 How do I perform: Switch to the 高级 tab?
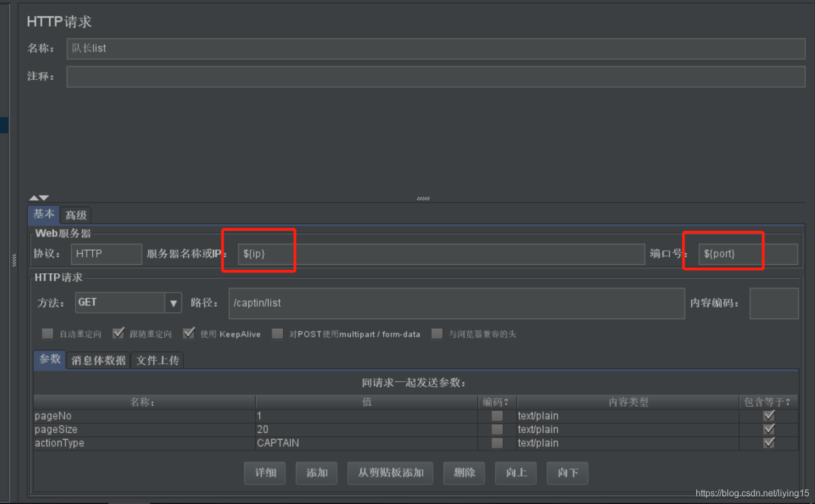[76, 216]
